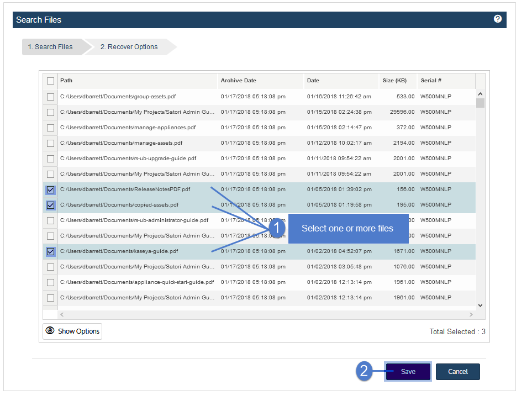This screenshot has height=406, width=532.
Task: Tick the select-all checkbox in the header
Action: (51, 81)
